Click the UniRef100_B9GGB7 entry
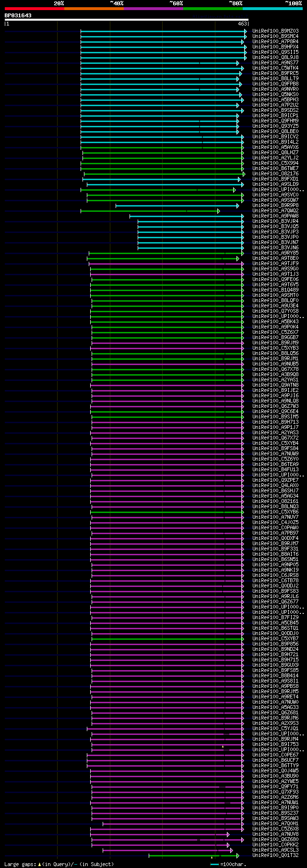Image resolution: width=307 pixels, height=868 pixels. [x=275, y=337]
